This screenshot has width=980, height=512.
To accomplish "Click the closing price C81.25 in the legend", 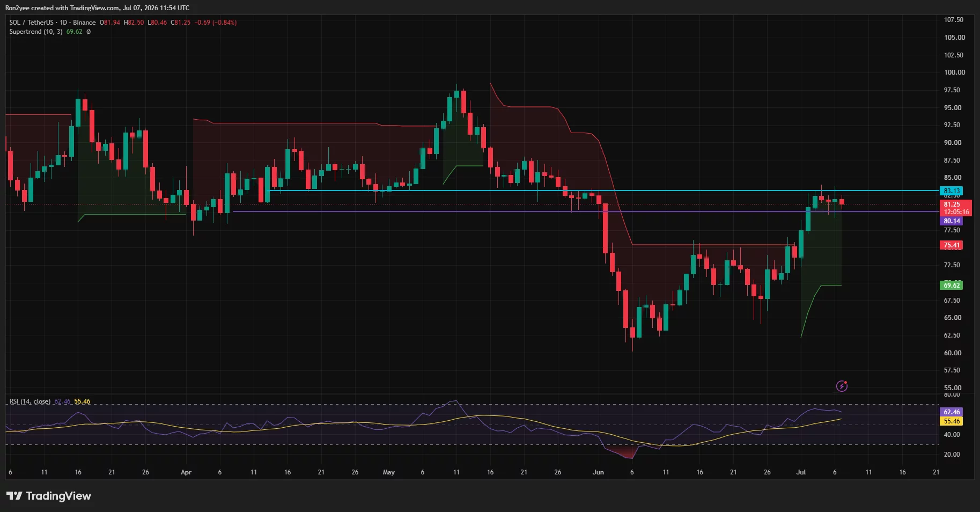I will click(181, 23).
